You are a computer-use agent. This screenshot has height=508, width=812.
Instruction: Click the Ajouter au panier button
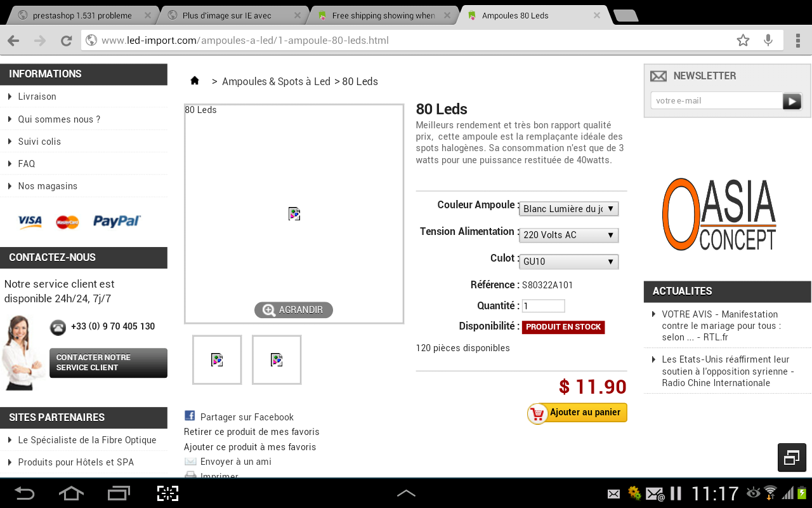(577, 413)
